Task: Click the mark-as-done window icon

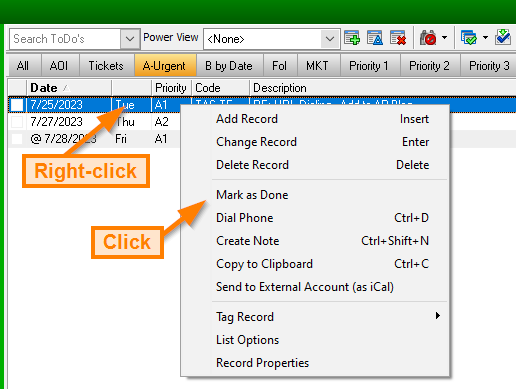Action: coord(469,38)
